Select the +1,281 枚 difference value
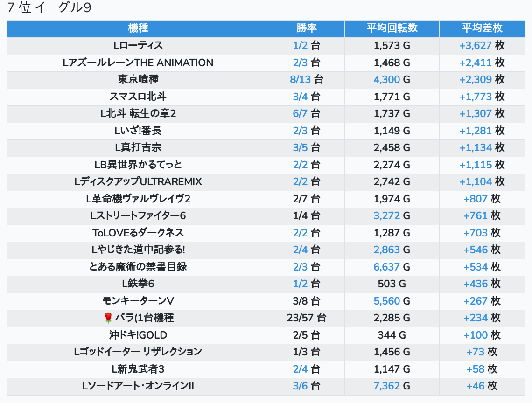 [482, 131]
